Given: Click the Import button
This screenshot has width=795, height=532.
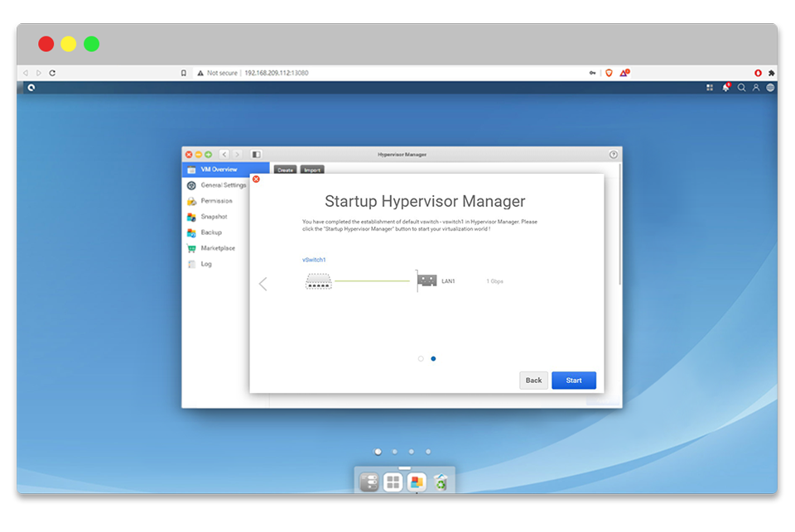Looking at the screenshot, I should pyautogui.click(x=312, y=170).
